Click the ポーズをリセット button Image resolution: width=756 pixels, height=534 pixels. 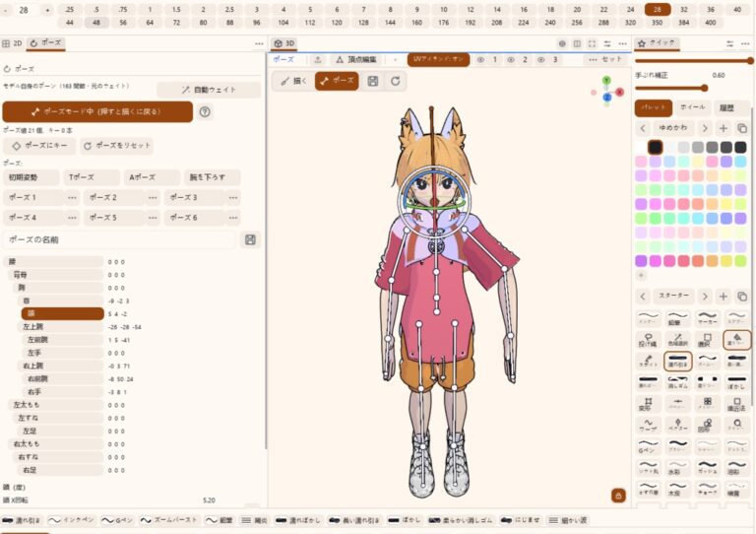click(x=117, y=146)
